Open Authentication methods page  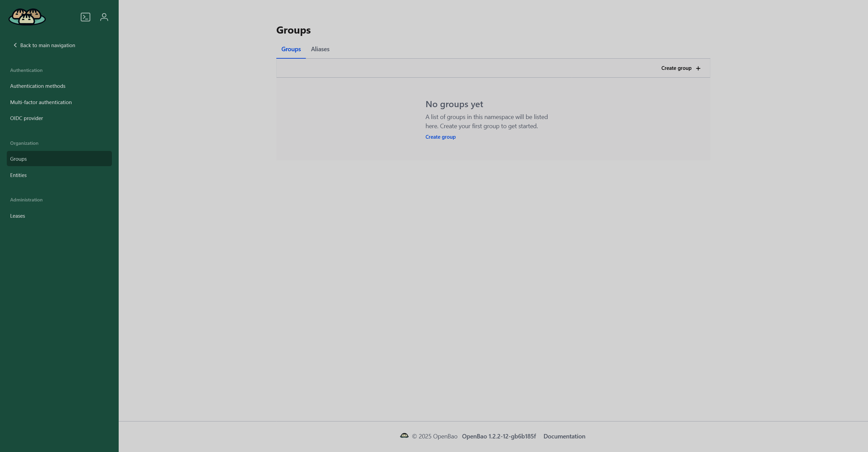pos(38,86)
